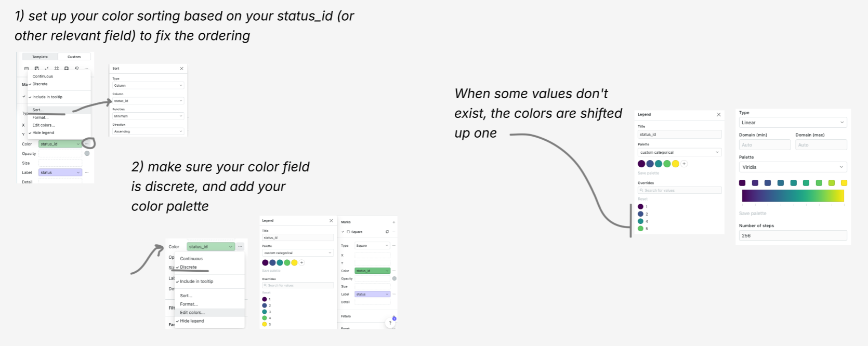Expand the Viridis palette dropdown
This screenshot has height=346, width=868.
coord(793,167)
